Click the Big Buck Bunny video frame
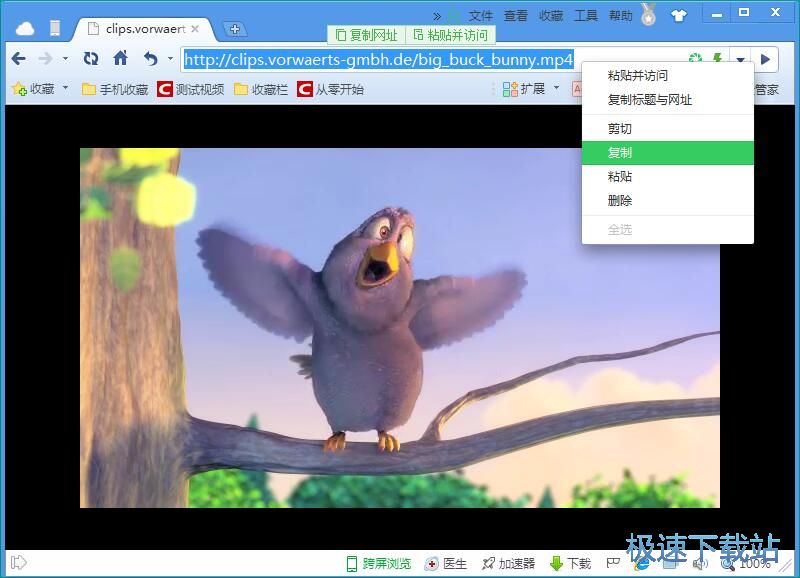The width and height of the screenshot is (800, 578). click(x=399, y=328)
